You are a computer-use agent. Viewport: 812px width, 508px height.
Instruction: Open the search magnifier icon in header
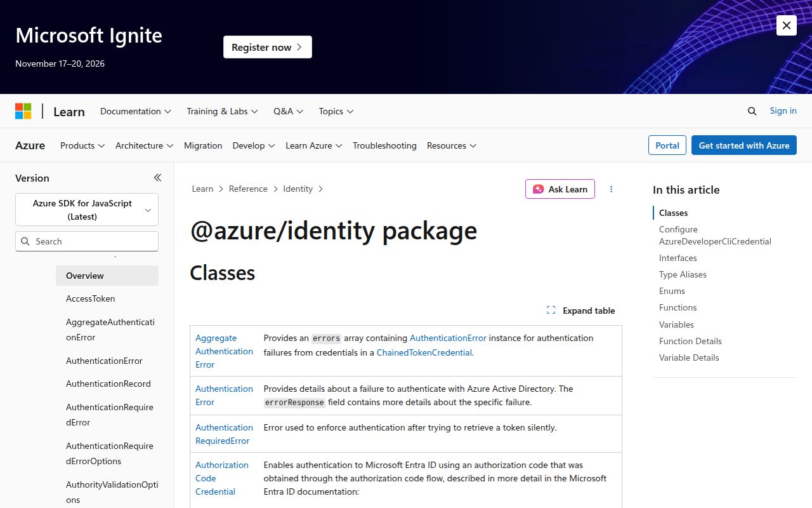(x=752, y=111)
